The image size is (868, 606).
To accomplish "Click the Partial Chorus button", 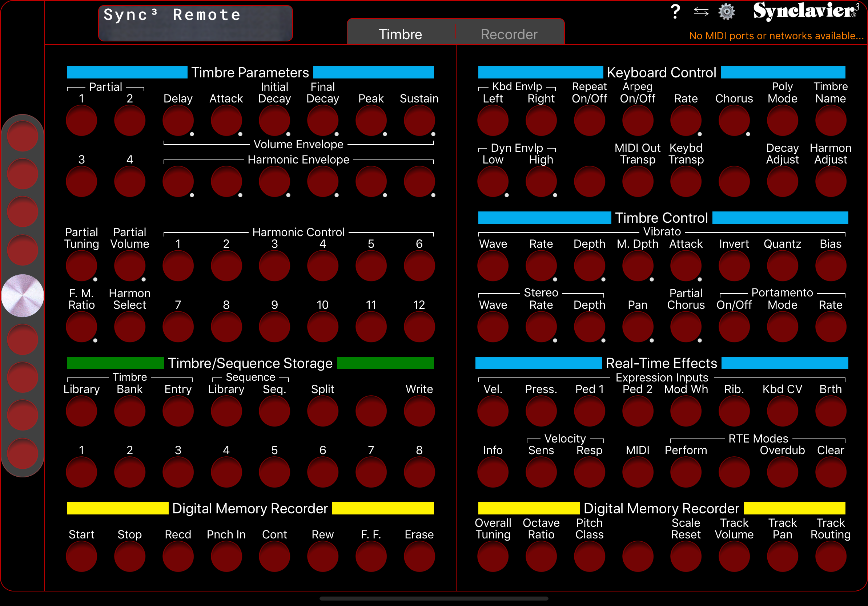I will (686, 327).
